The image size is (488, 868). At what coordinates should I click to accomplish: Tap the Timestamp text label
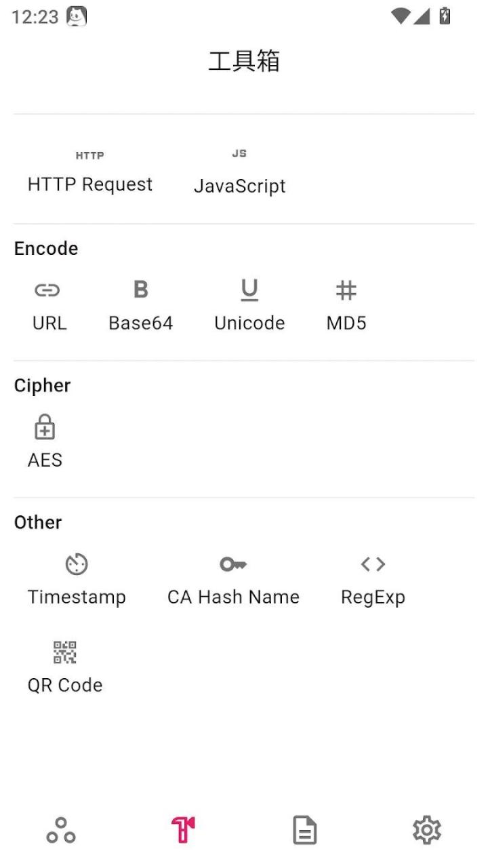(77, 597)
